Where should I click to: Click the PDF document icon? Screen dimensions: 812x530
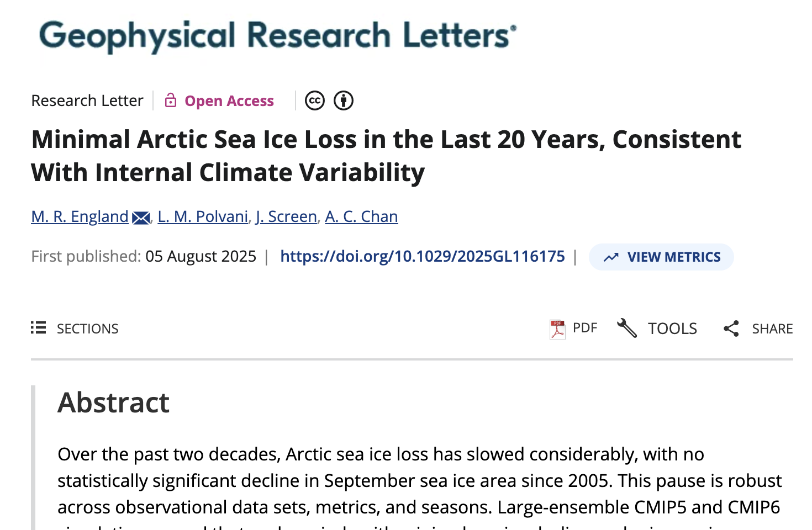pyautogui.click(x=557, y=329)
